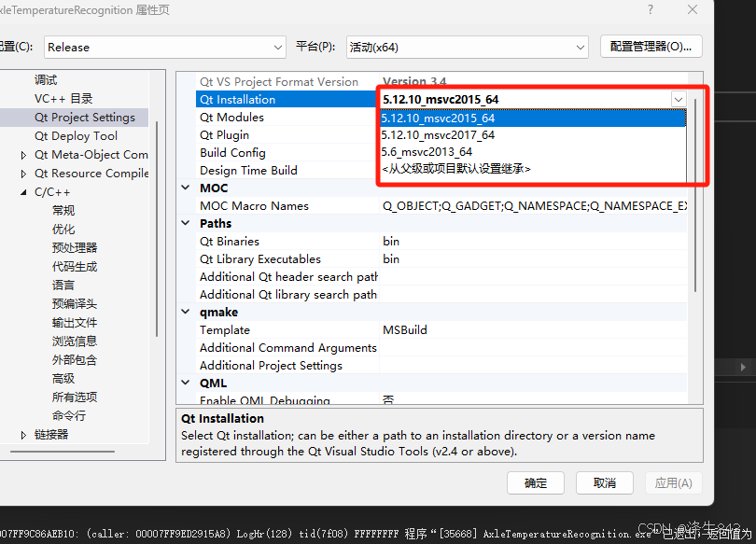The image size is (756, 544).
Task: Collapse the Paths section chevron
Action: coord(186,223)
